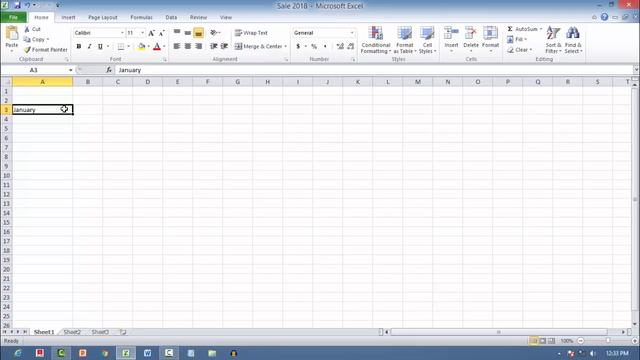Screen dimensions: 640x360
Task: Toggle Italic formatting
Action: [89, 47]
